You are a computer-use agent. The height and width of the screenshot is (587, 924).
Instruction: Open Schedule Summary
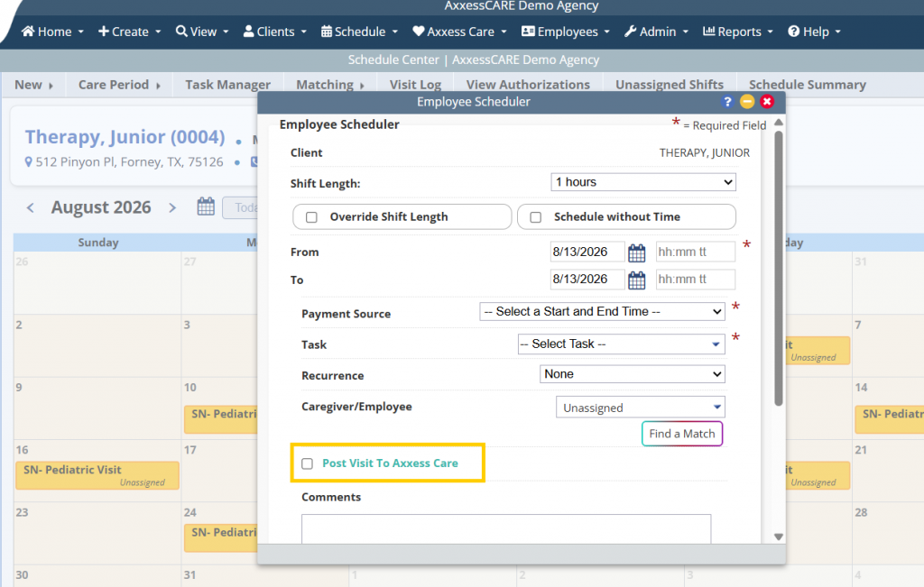coord(808,85)
